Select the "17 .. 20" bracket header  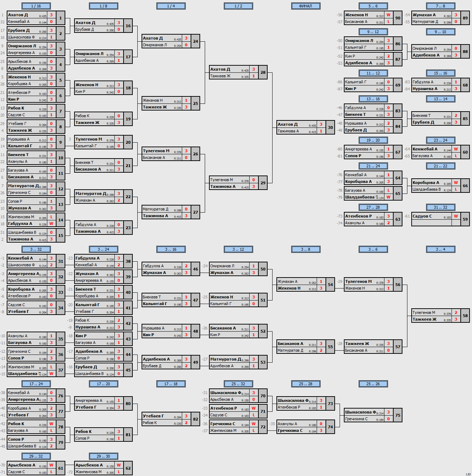103,384
